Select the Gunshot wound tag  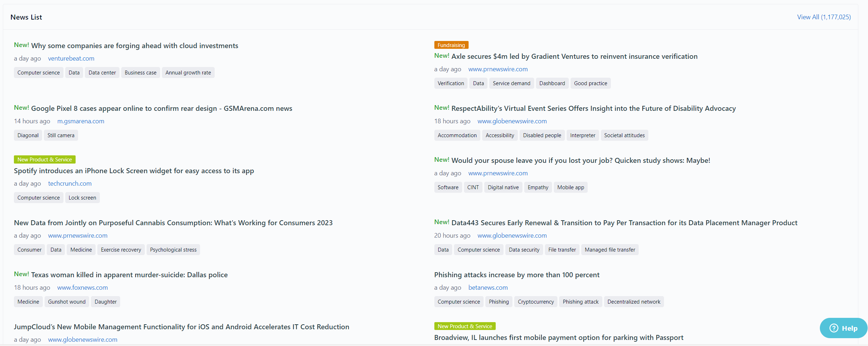[x=67, y=302]
